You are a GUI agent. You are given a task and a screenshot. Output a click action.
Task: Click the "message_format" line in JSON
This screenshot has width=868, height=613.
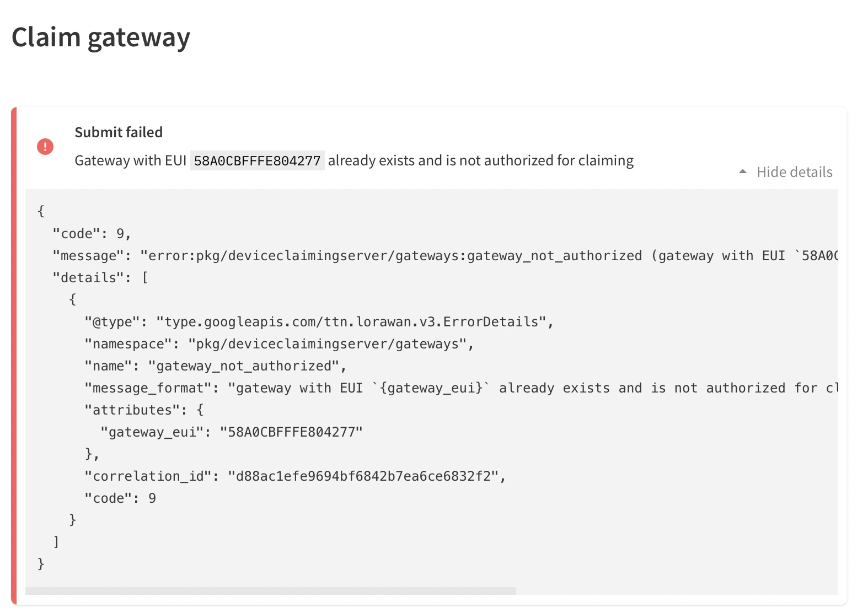(x=461, y=388)
